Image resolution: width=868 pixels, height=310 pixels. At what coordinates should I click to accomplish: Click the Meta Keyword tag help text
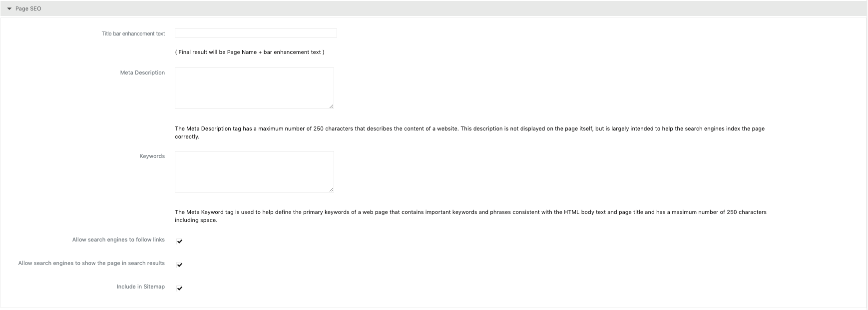coord(470,216)
